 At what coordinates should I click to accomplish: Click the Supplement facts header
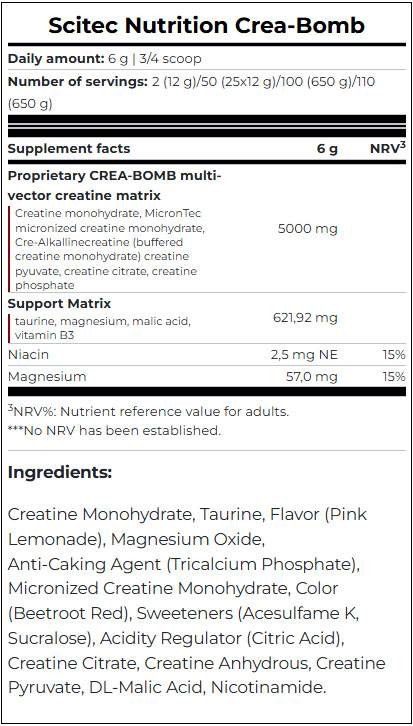click(x=69, y=149)
